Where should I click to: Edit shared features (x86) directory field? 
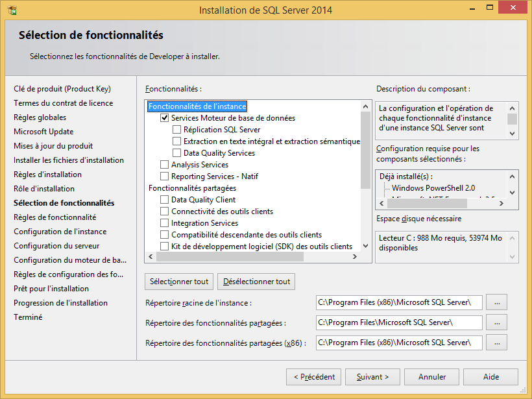tap(399, 343)
